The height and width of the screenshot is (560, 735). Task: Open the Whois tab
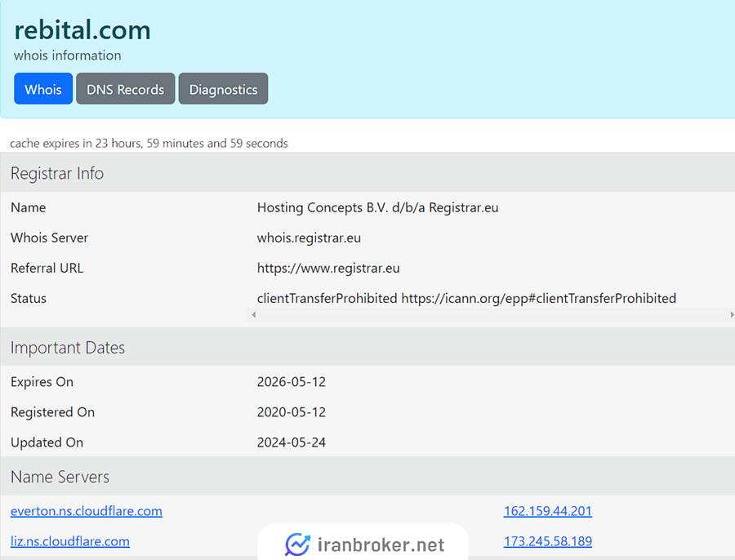(x=43, y=88)
